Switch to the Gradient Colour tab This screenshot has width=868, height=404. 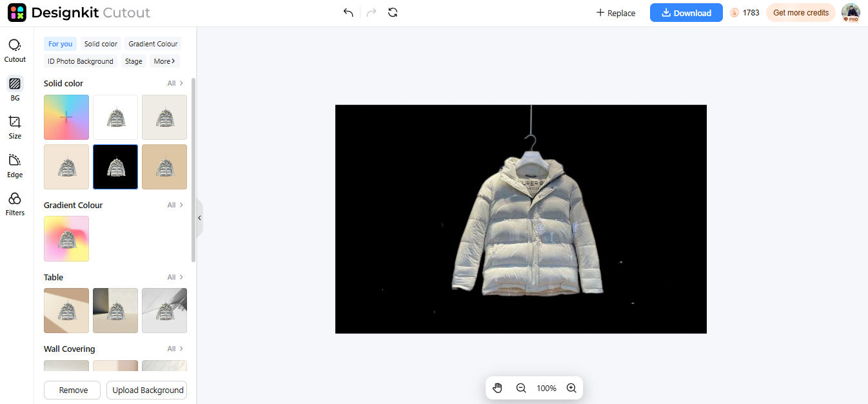click(x=153, y=44)
